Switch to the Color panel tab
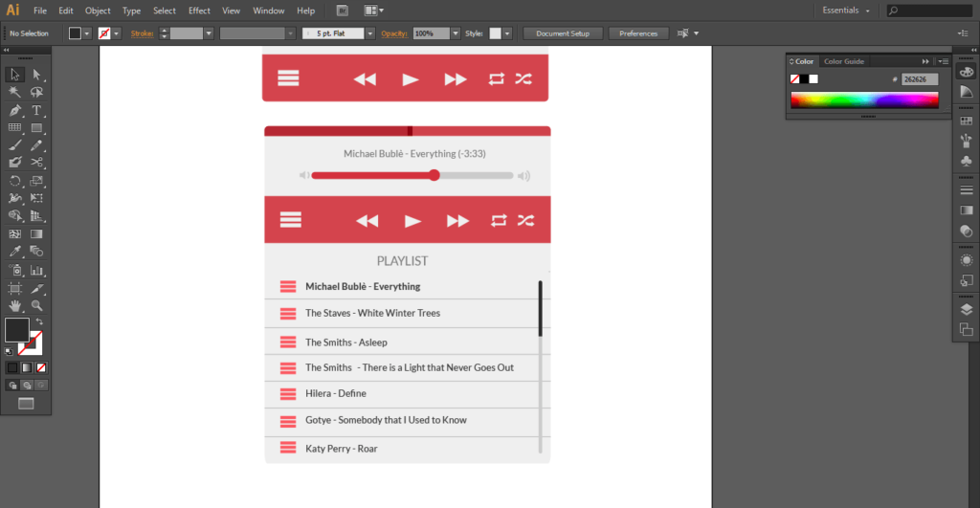This screenshot has width=980, height=508. (x=804, y=61)
